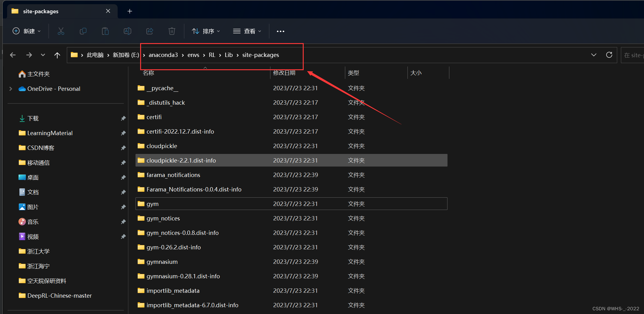Viewport: 644px width, 314px height.
Task: Open a new tab with plus button
Action: click(x=130, y=11)
